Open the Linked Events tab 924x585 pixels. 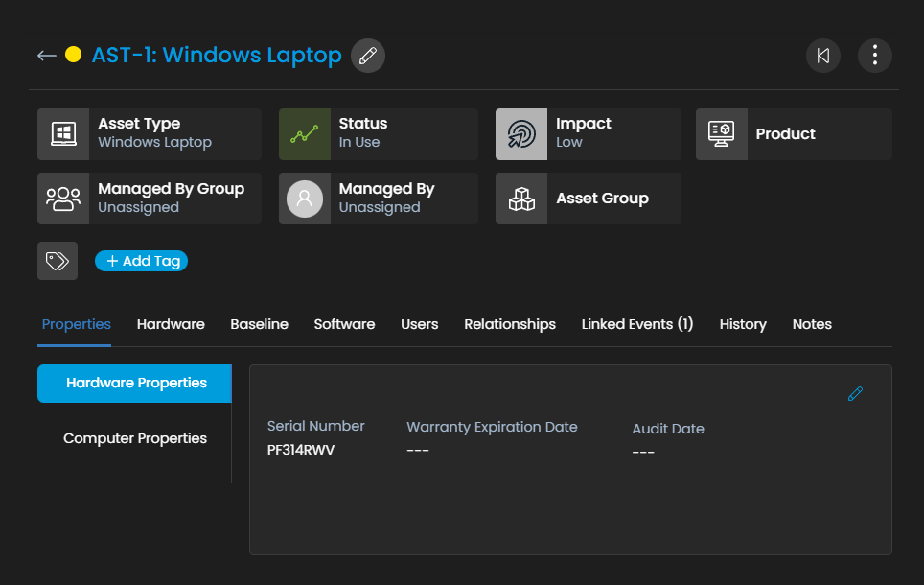[x=636, y=324]
